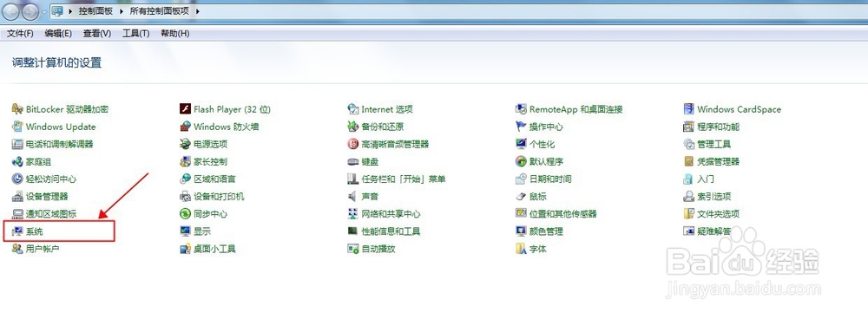Click the 电话和调制解调器 icon

click(x=17, y=144)
